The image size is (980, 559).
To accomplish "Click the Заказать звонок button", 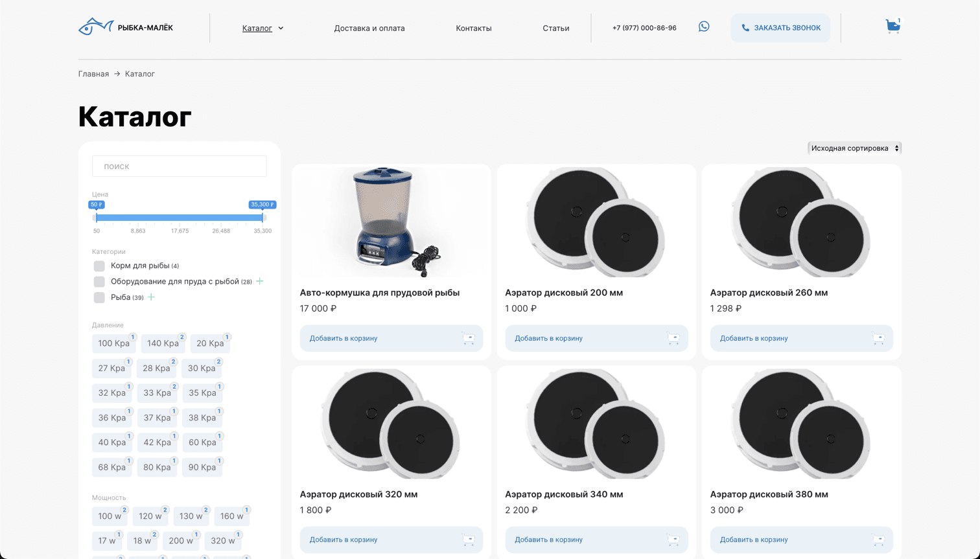I will [x=780, y=28].
